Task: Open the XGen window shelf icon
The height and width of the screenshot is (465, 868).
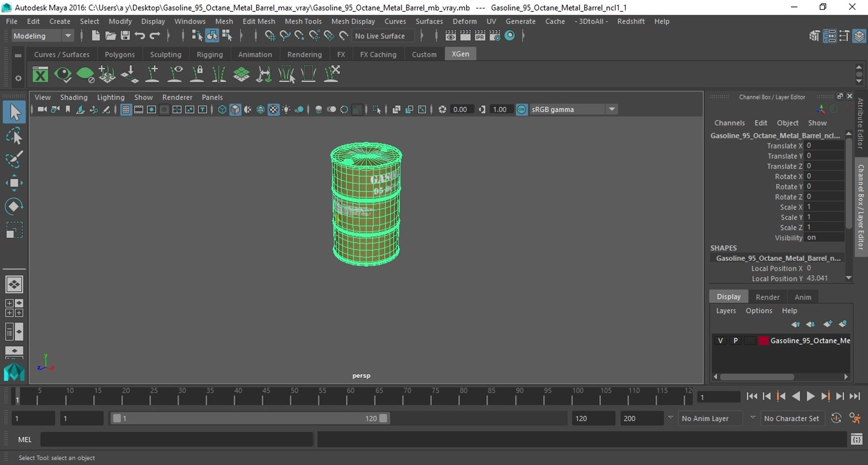Action: coord(40,74)
